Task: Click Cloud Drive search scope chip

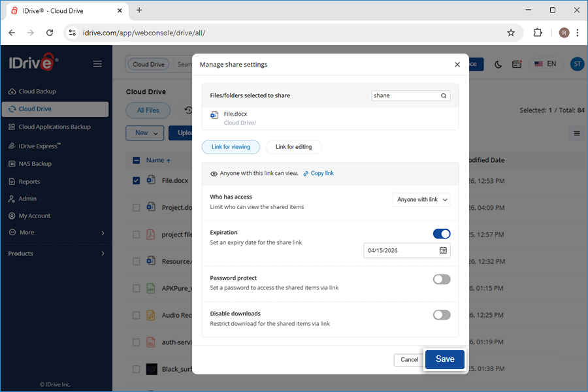Action: (x=148, y=64)
